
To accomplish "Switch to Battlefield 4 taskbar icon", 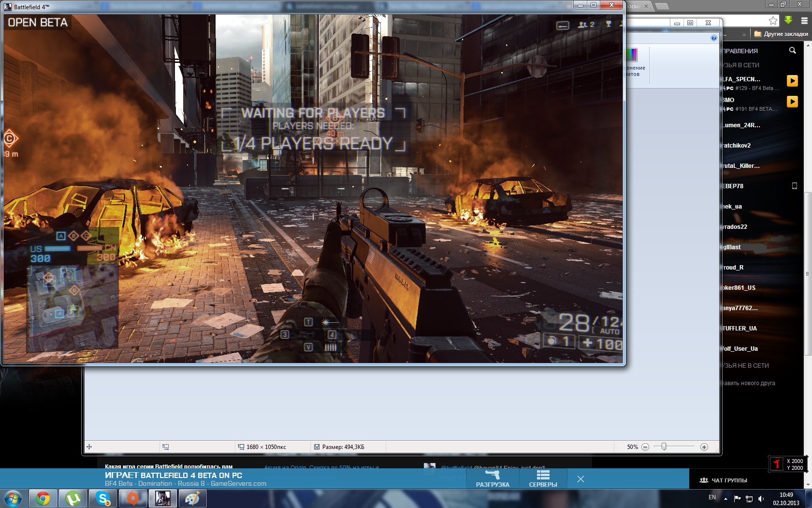I will click(163, 498).
